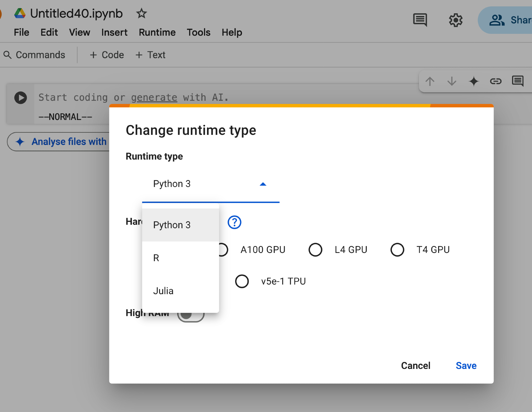Screen dimensions: 532x412
Task: Click the run cell play button
Action: pyautogui.click(x=21, y=98)
